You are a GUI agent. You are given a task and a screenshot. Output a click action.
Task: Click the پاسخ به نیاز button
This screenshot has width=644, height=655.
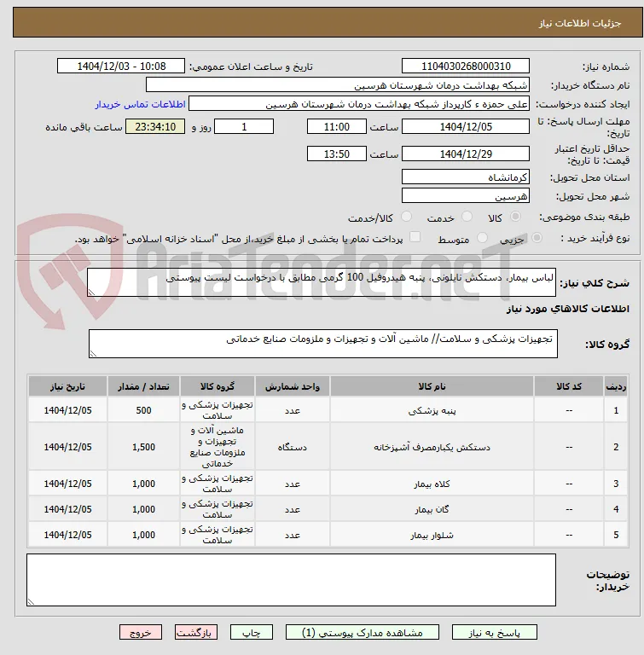[x=495, y=633]
